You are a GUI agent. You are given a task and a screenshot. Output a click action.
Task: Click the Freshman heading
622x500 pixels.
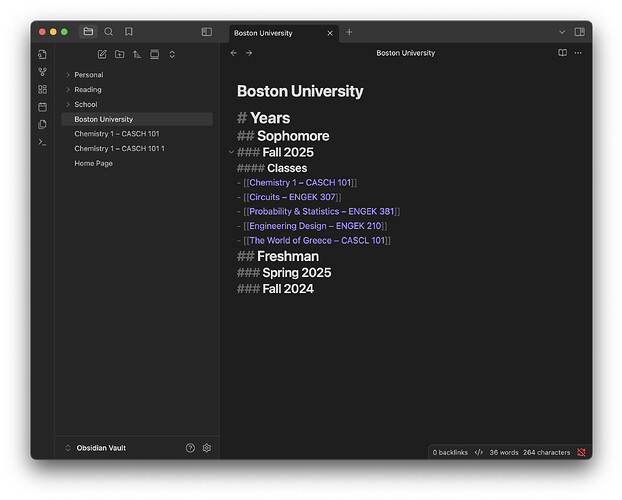pos(288,256)
